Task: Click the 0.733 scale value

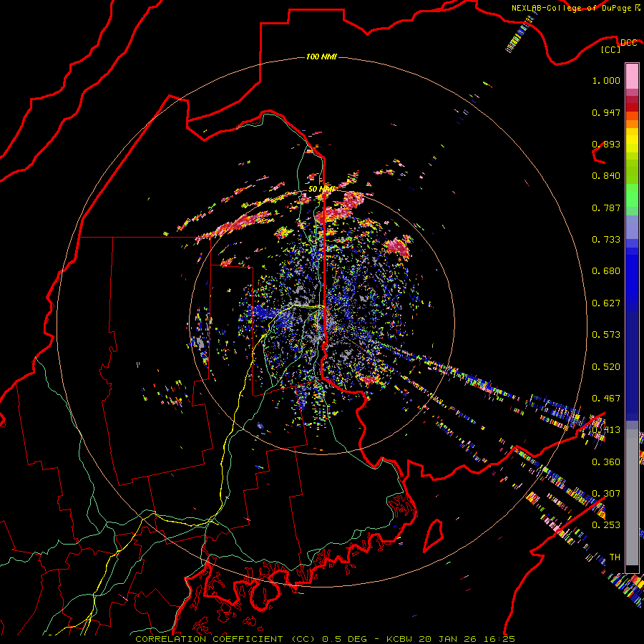Action: 606,240
